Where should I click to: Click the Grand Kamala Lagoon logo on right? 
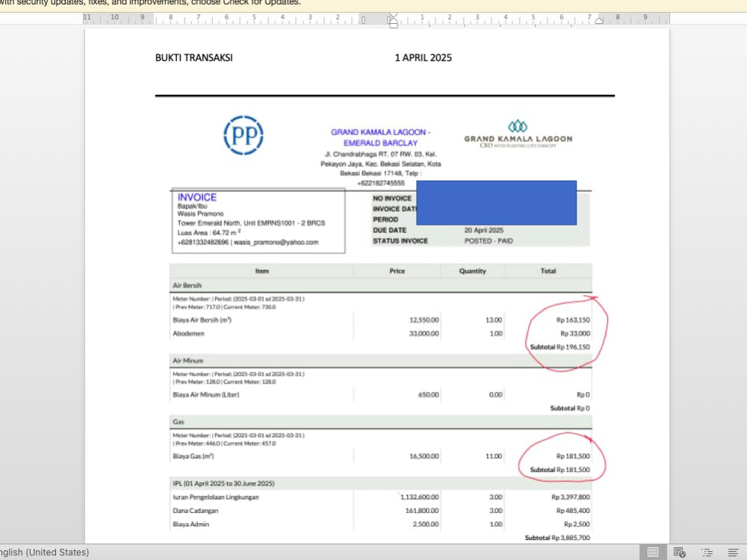tap(518, 134)
